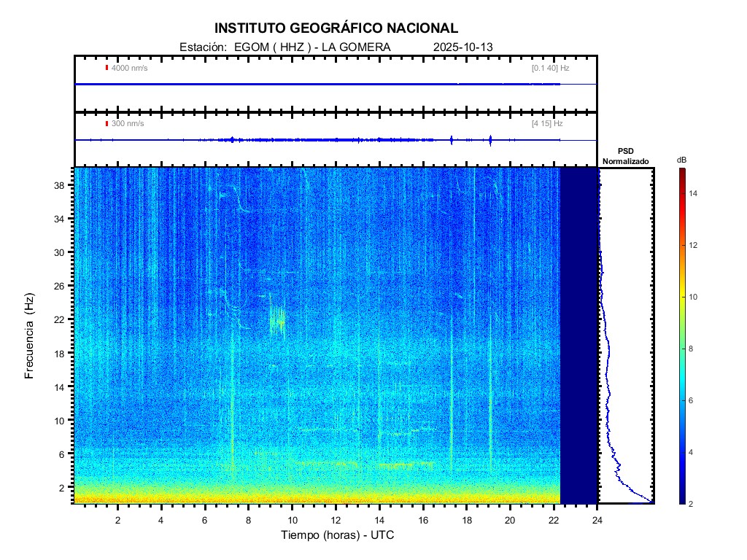Click the dark blue no-data block

[578, 335]
